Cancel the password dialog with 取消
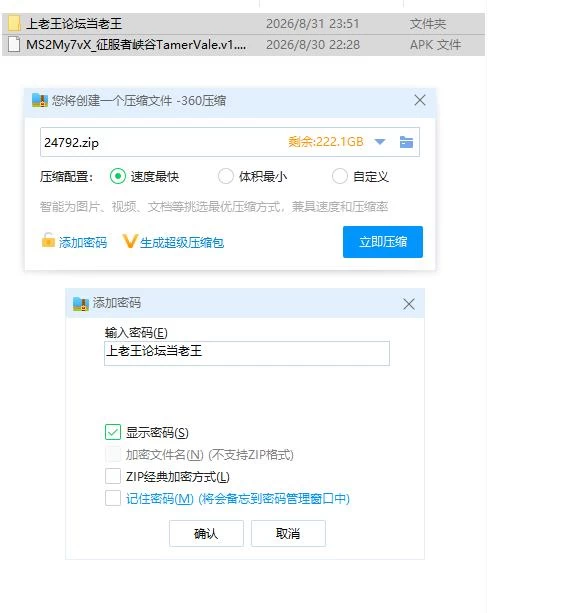The image size is (580, 613). pos(288,533)
